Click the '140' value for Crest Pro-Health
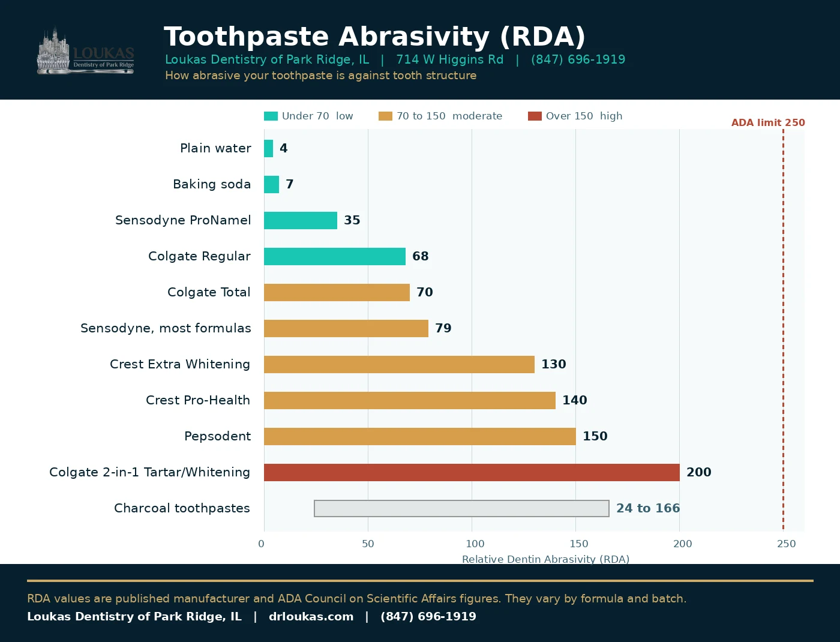The image size is (840, 642). point(575,400)
